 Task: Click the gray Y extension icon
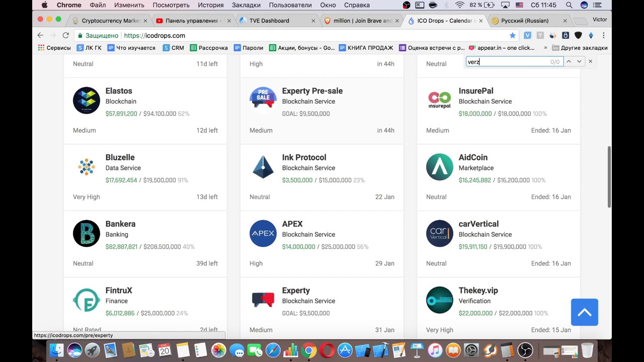click(540, 36)
